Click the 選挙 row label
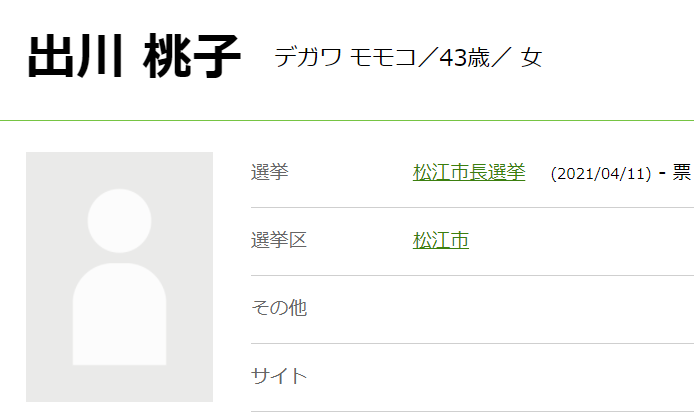The width and height of the screenshot is (694, 420). 269,172
